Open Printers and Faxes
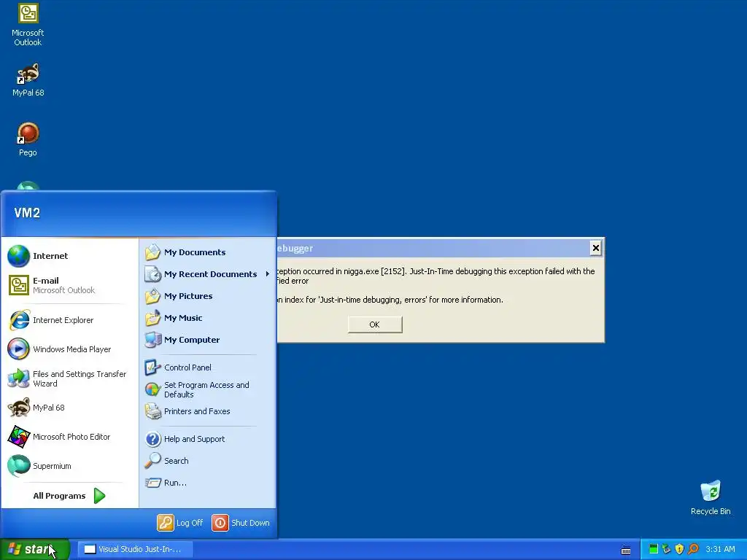 pos(208,411)
